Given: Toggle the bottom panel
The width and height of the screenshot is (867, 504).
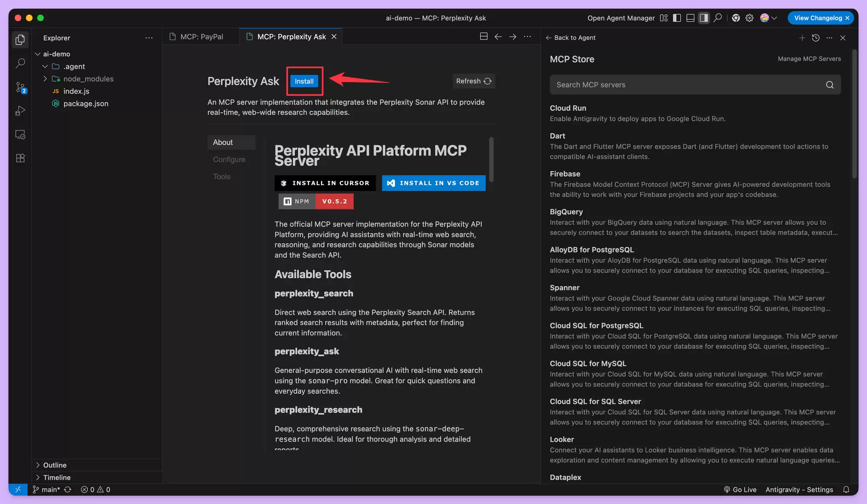Looking at the screenshot, I should click(691, 18).
